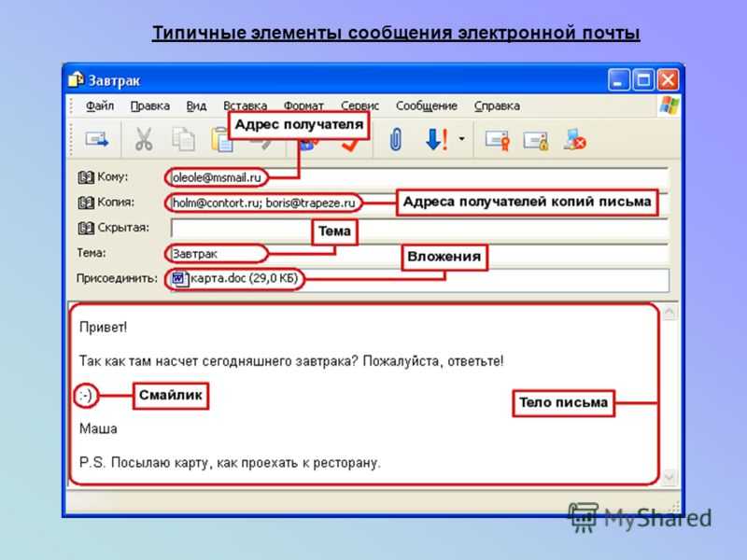Screen dimensions: 747x560
Task: Click the digitally sign message icon
Action: 498,141
